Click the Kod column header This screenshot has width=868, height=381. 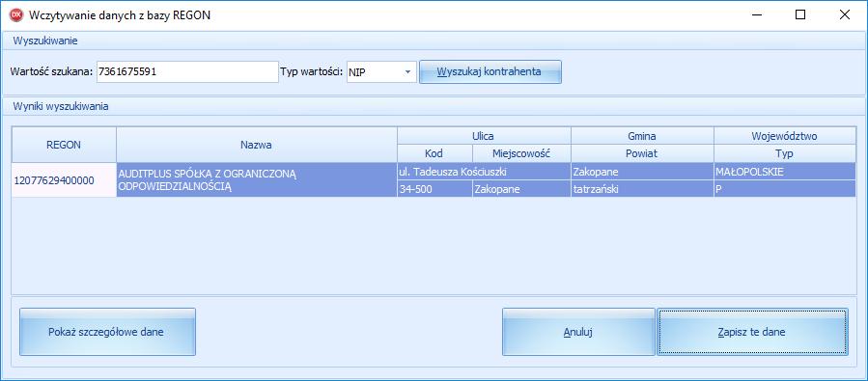[434, 153]
